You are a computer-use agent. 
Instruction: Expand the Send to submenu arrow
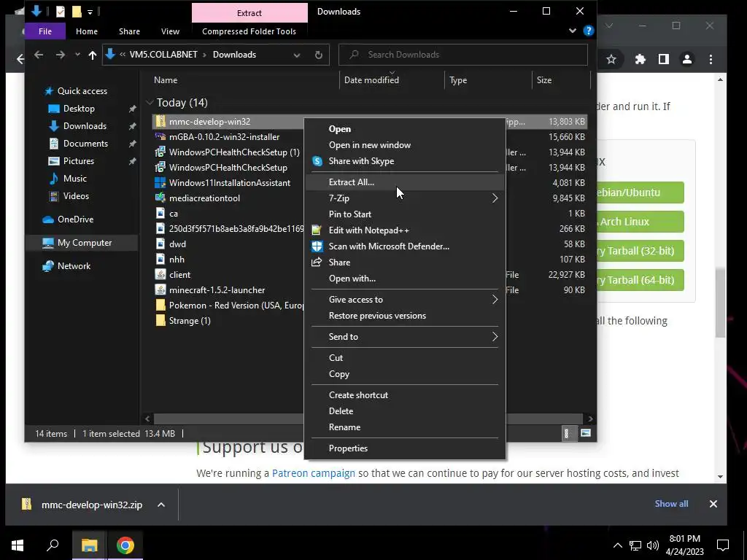(x=495, y=337)
